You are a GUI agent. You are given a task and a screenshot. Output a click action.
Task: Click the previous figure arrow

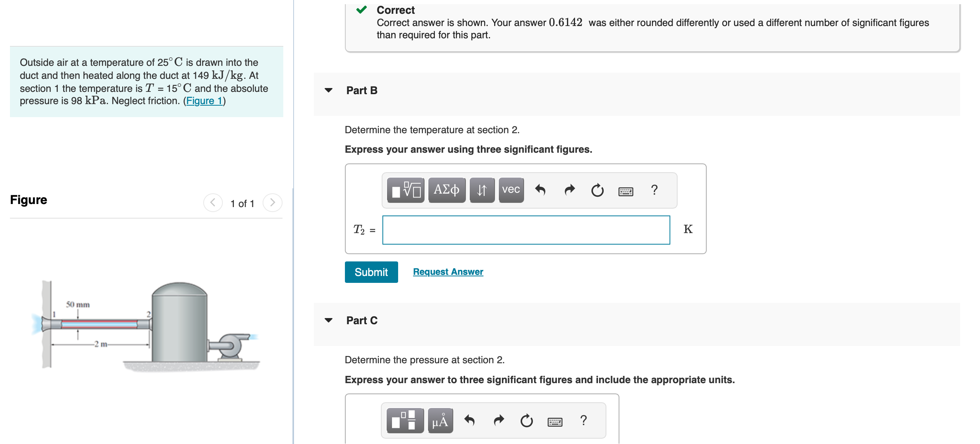213,203
